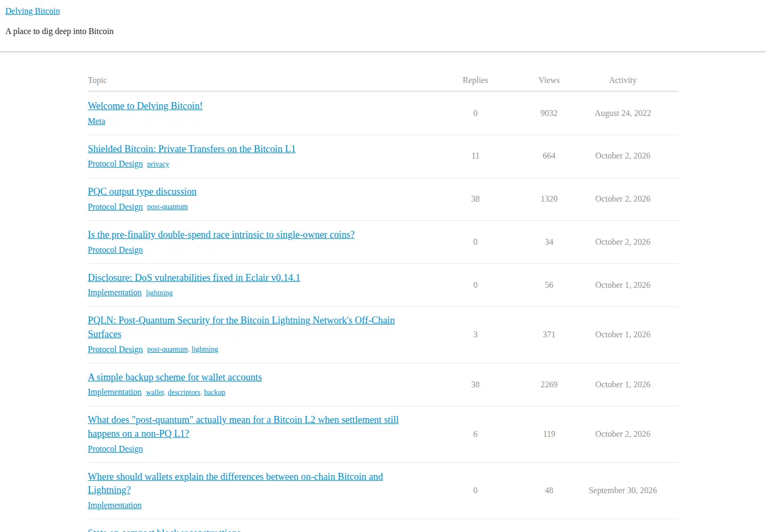
Task: Click post-quantum tag under PQC output topic
Action: pos(168,207)
